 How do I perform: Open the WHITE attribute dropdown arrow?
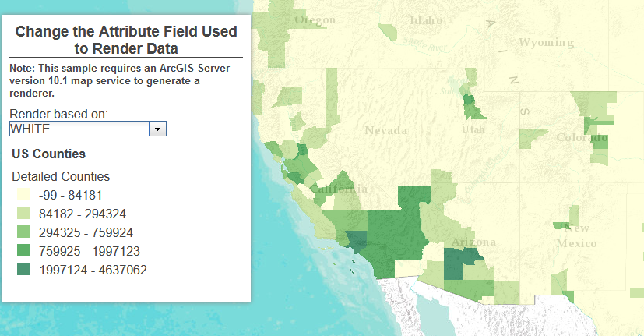coord(158,129)
